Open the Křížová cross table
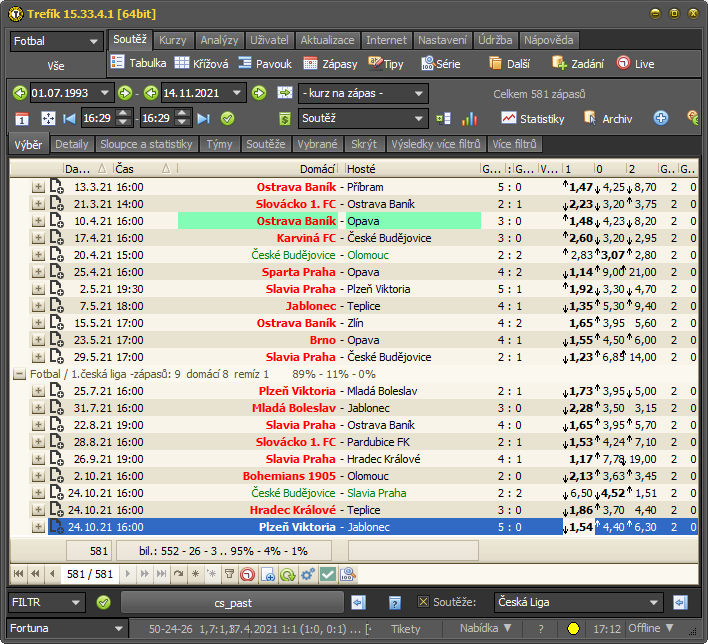708x644 pixels. [201, 63]
